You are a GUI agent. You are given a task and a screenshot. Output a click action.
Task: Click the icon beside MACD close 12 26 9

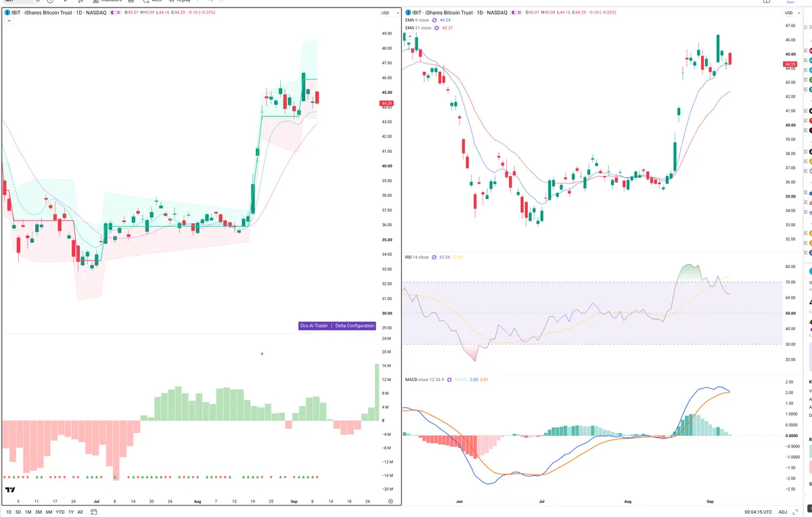[x=449, y=380]
